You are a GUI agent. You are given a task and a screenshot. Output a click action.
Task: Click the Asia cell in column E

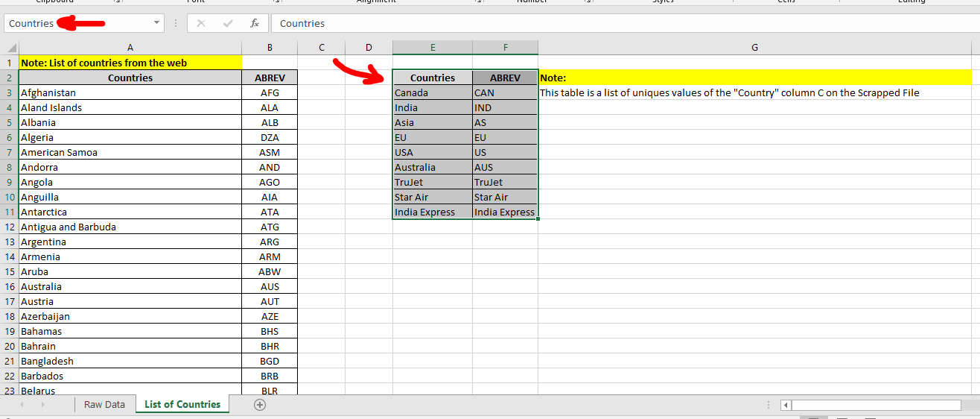(x=433, y=122)
